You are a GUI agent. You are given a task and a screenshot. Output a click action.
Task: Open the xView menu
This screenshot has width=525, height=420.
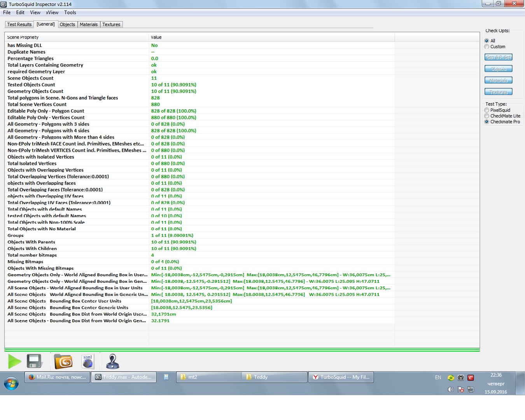[x=52, y=12]
